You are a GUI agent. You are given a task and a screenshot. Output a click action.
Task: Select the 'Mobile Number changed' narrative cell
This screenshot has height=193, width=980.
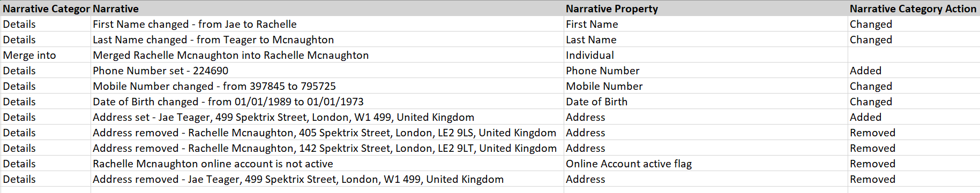[327, 86]
